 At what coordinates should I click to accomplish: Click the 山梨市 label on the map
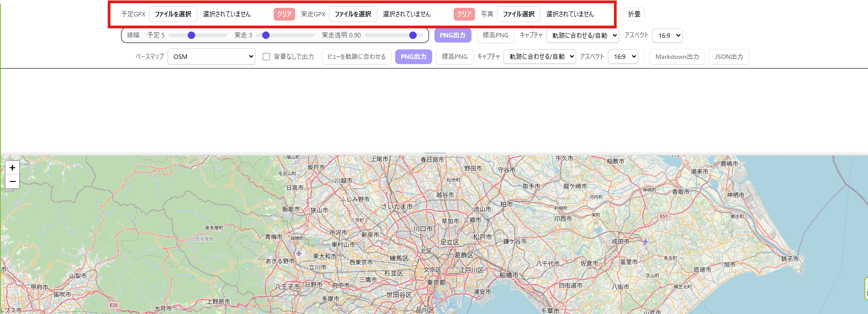[x=78, y=276]
